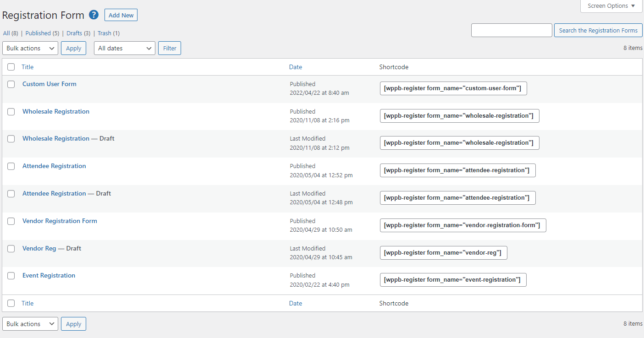
Task: Click the vendor-reg shortcode box
Action: click(x=443, y=253)
